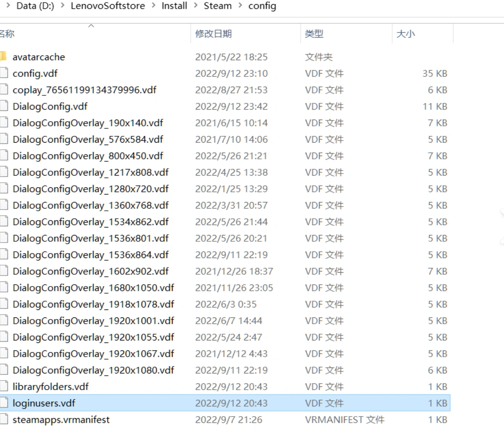Select the highlighted loginusers.vdf row
Screen dimensions: 504x432
(167, 403)
